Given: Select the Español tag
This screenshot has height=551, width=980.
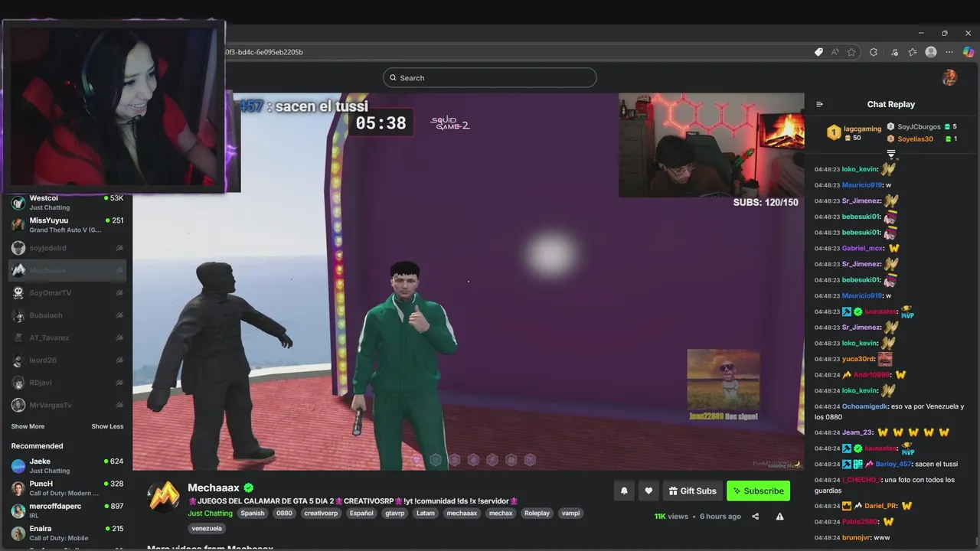Looking at the screenshot, I should (x=361, y=513).
